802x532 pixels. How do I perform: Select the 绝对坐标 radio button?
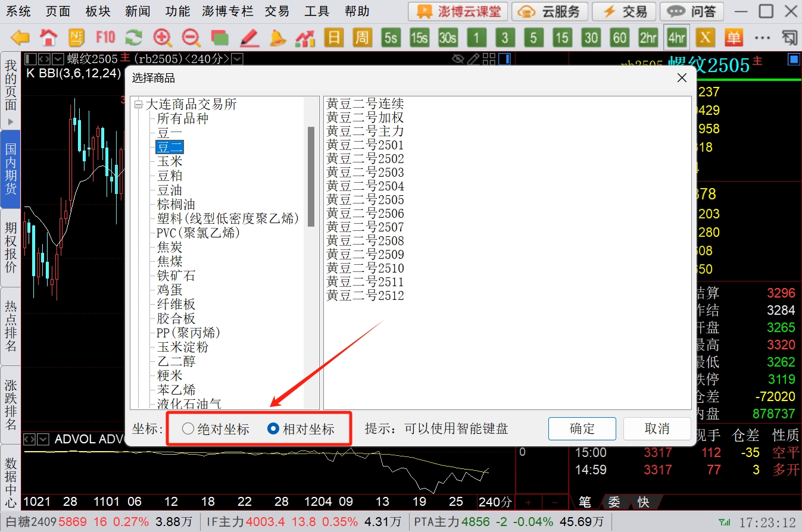pos(188,428)
